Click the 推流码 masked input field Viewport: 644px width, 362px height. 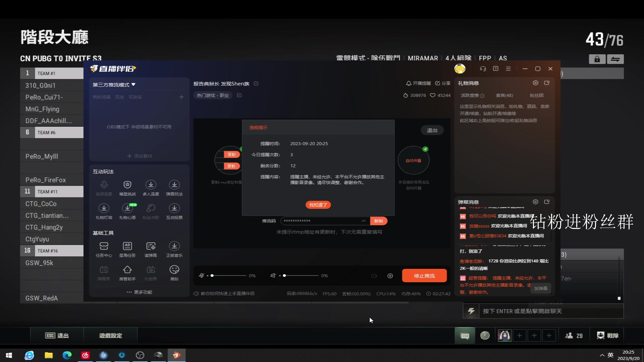(325, 221)
